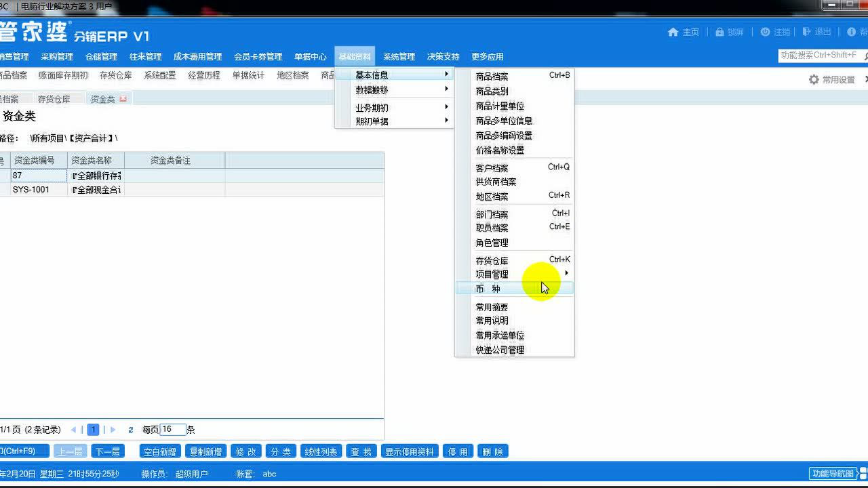Open 系统管理 menu
868x488 pixels.
[399, 57]
